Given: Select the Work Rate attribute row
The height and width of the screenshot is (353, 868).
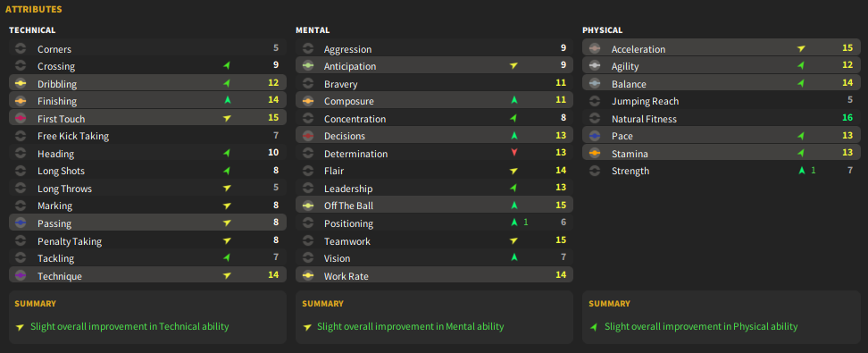Looking at the screenshot, I should 435,275.
